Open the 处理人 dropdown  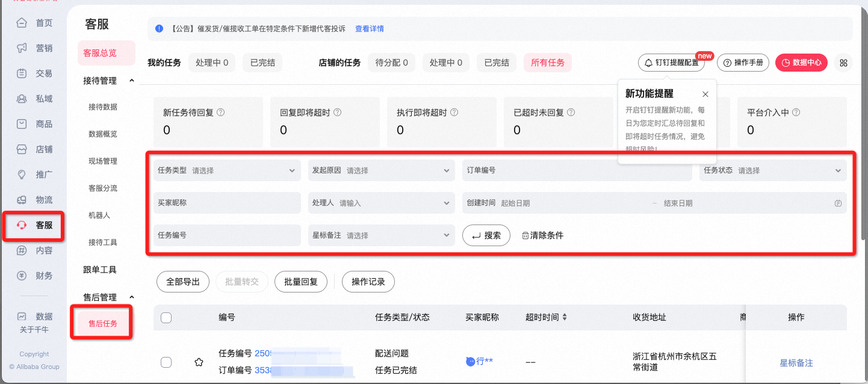pos(381,203)
